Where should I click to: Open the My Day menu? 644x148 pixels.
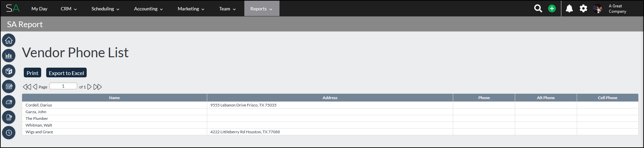(x=39, y=9)
